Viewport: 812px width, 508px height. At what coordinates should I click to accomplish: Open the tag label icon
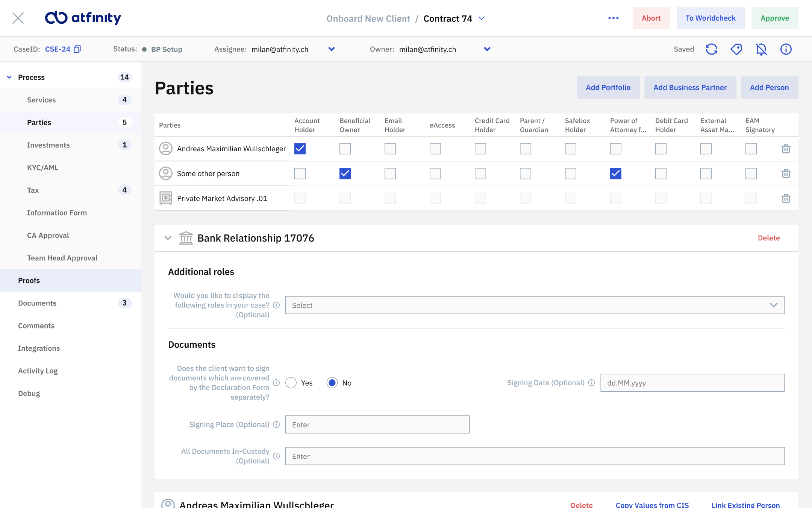click(x=736, y=49)
